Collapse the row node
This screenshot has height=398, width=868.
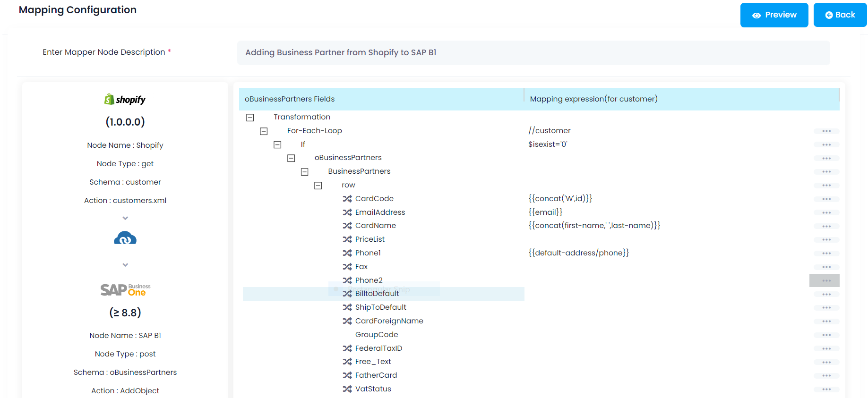(x=318, y=186)
